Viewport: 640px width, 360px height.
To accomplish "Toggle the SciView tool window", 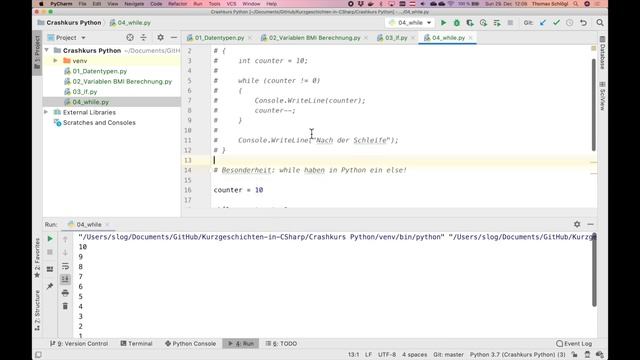I will pos(602,96).
